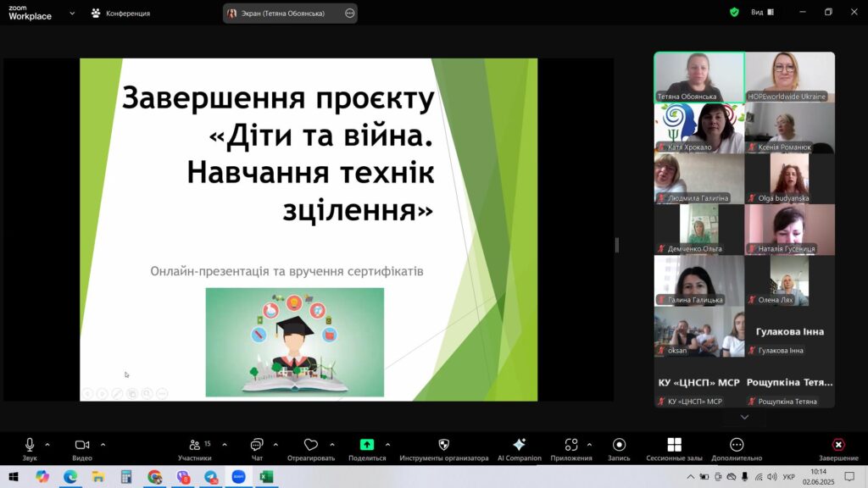Click the green encryption shield icon
This screenshot has height=488, width=868.
coord(734,13)
